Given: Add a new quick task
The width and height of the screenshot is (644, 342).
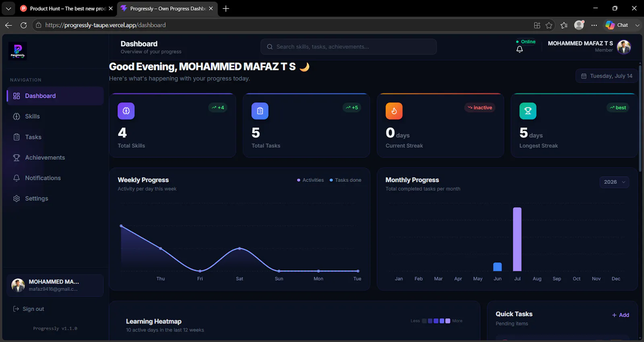Looking at the screenshot, I should coord(621,315).
